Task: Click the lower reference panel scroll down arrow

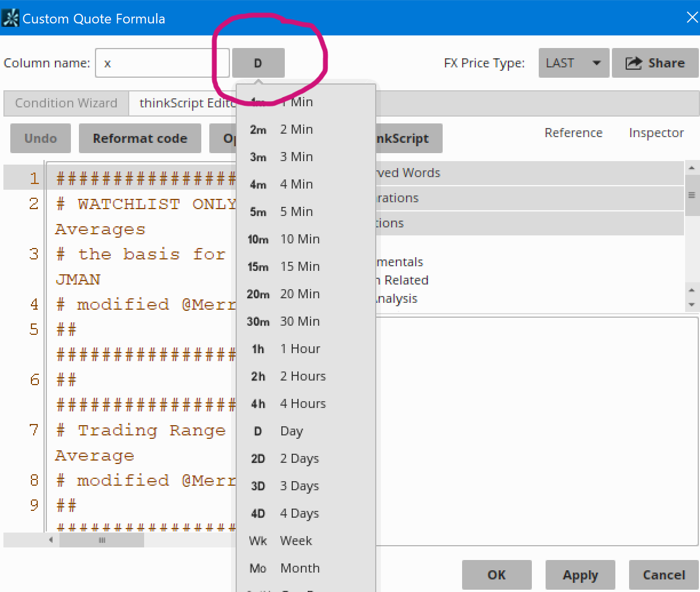Action: pyautogui.click(x=691, y=305)
